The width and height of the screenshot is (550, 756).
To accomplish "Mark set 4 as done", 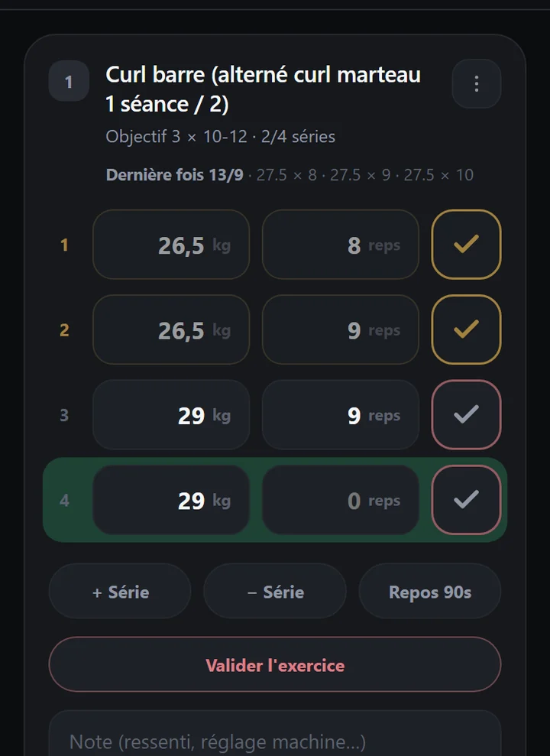I will click(x=466, y=500).
